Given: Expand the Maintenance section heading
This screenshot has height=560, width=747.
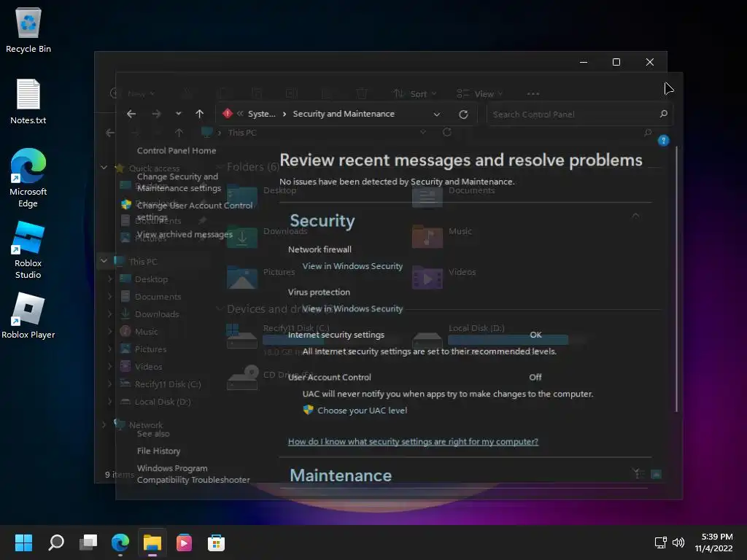Looking at the screenshot, I should [x=341, y=475].
